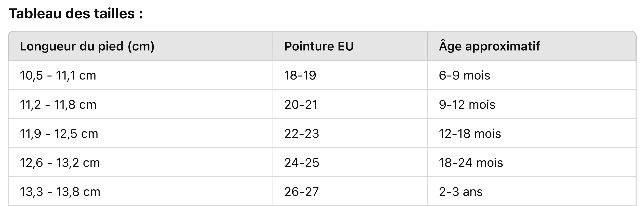Select the '12,6 - 13,2 cm' cell
Viewport: 644px width, 206px height.
pyautogui.click(x=141, y=162)
